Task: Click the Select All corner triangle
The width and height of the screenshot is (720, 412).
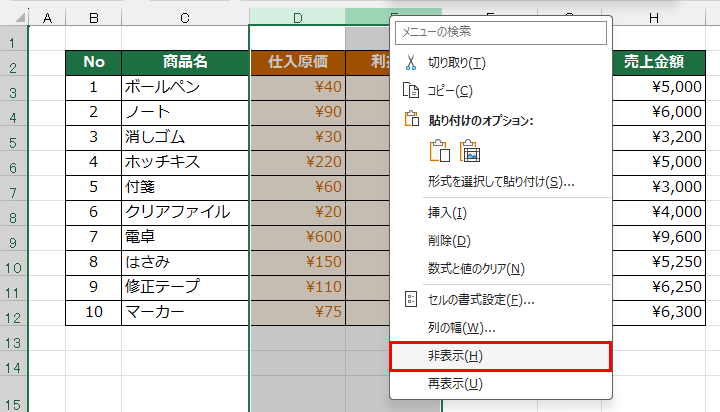Action: point(20,17)
